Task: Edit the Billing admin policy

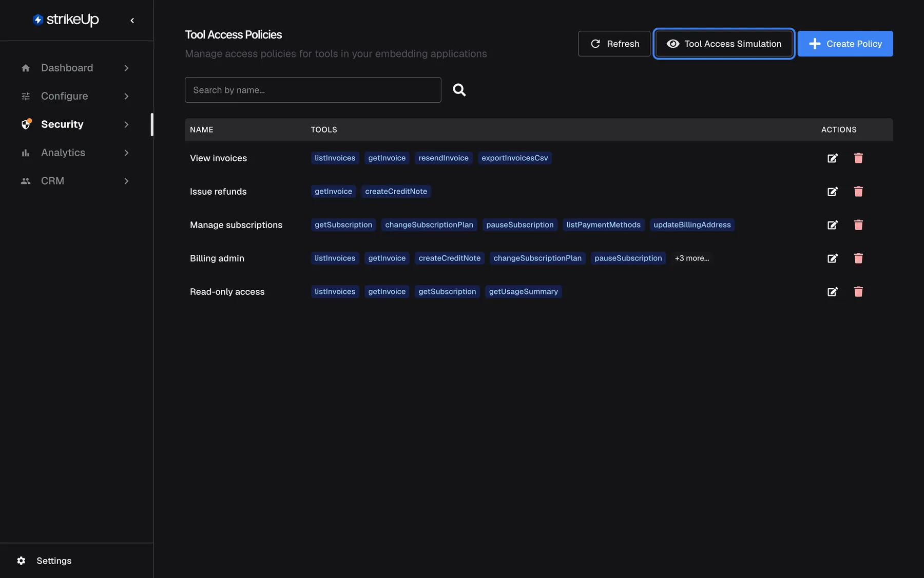Action: (833, 258)
